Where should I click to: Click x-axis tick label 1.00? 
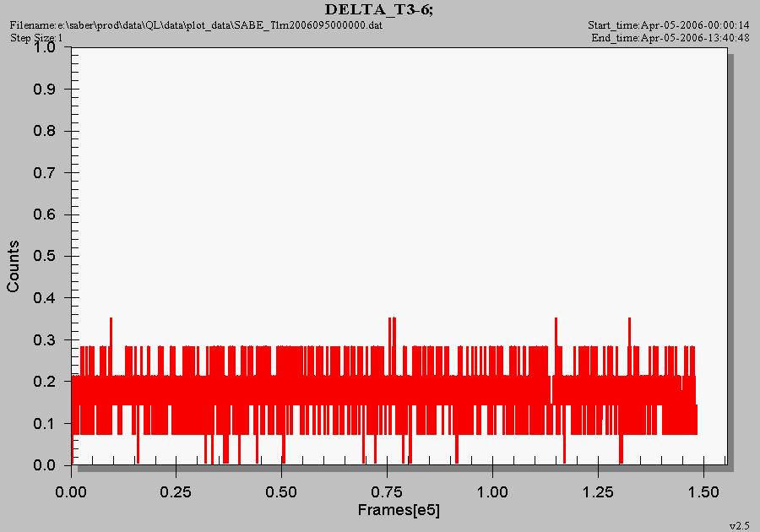pos(492,492)
